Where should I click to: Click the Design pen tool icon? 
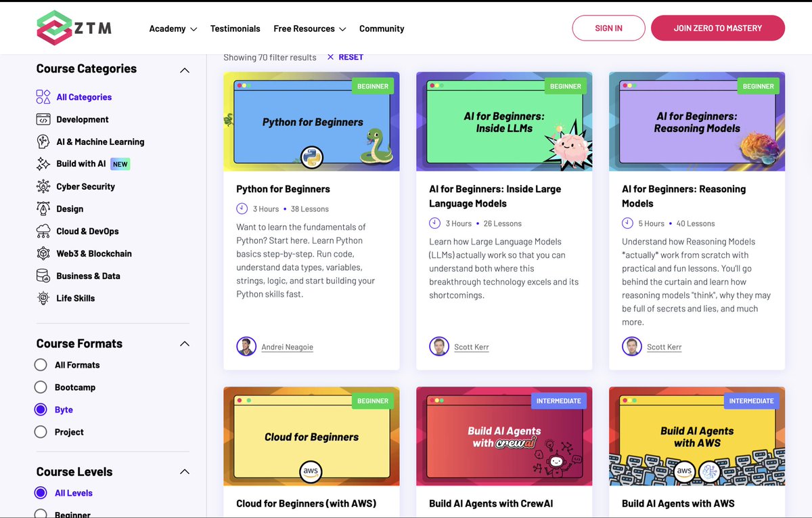[x=43, y=209]
